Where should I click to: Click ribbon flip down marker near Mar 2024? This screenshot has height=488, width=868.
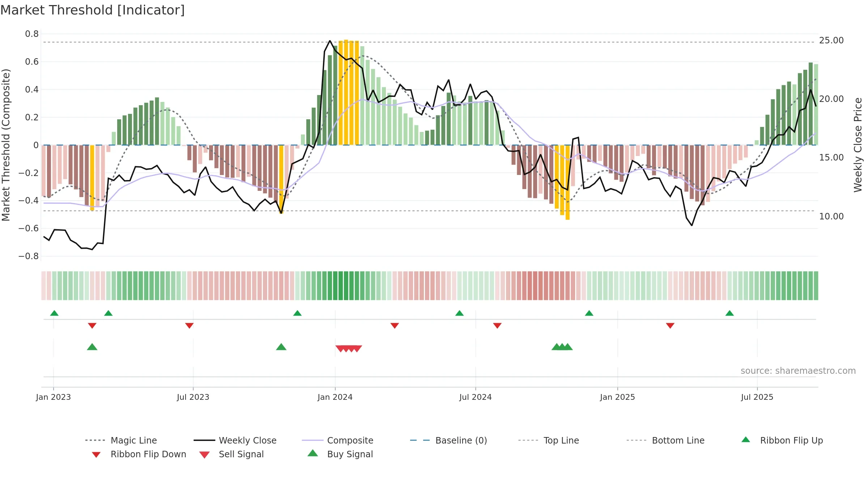[x=395, y=326]
